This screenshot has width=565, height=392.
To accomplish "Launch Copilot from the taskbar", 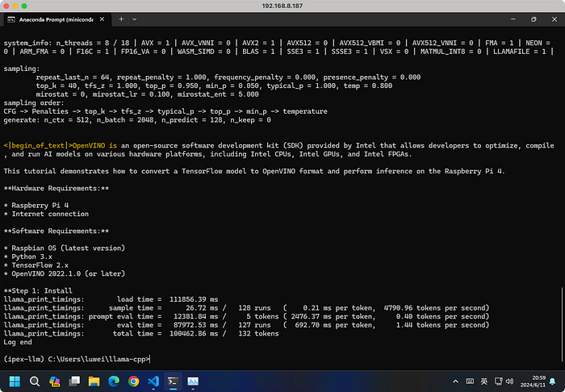I will click(54, 382).
